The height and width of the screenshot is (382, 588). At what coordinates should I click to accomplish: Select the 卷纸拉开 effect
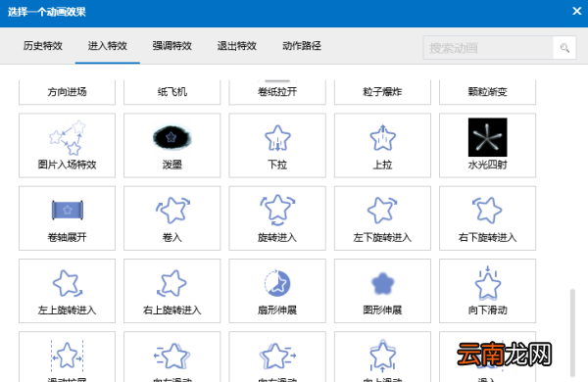pyautogui.click(x=277, y=92)
